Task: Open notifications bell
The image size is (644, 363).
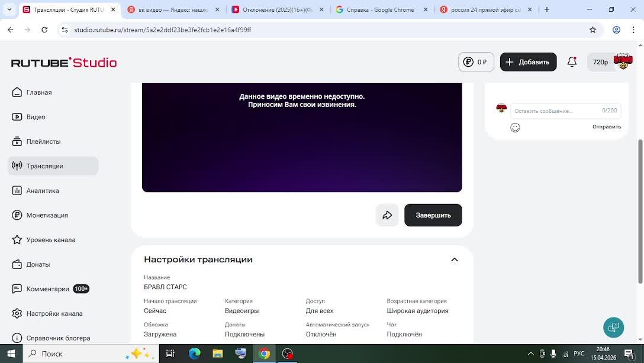Action: (x=572, y=61)
